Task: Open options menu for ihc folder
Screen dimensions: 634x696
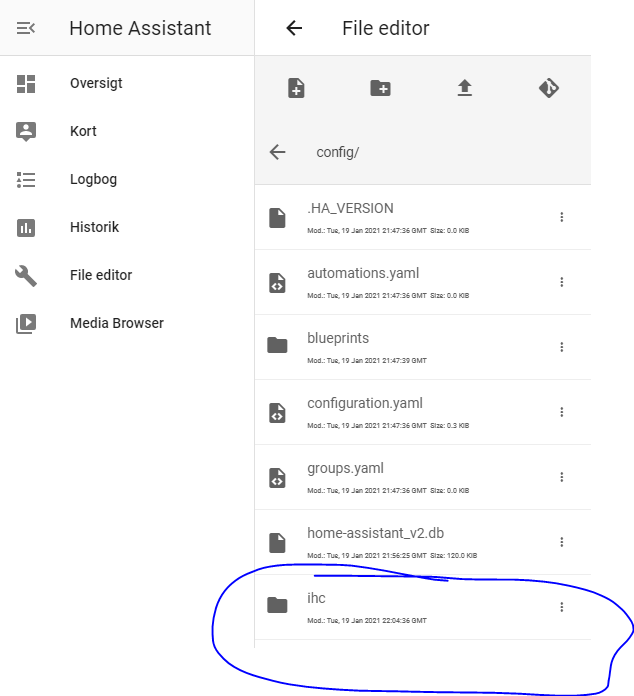Action: (562, 607)
